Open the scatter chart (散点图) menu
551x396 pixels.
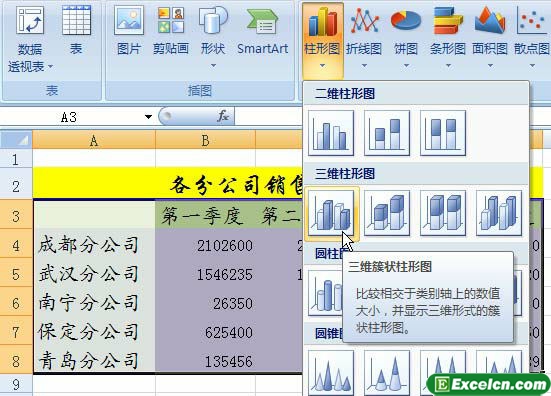point(531,37)
